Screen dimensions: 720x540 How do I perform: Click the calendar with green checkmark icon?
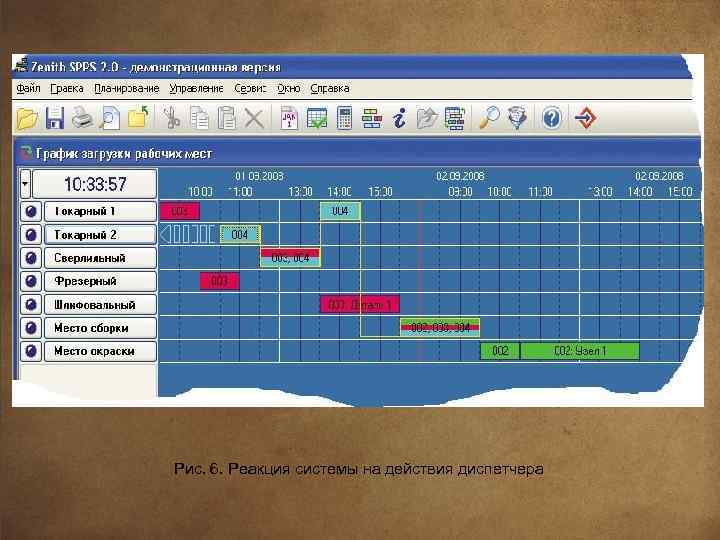click(317, 118)
